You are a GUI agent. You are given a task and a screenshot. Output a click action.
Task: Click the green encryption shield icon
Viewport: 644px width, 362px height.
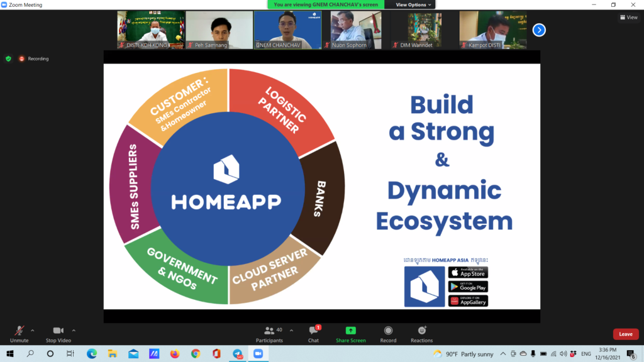coord(8,58)
